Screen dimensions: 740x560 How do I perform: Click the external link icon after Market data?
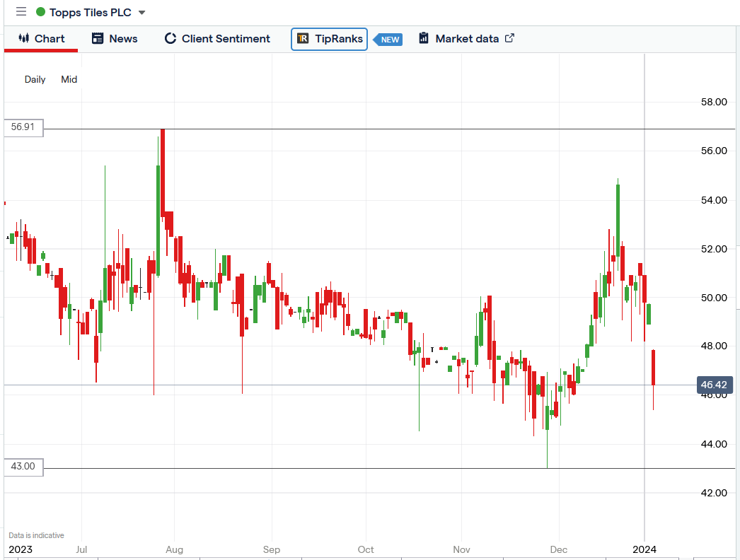[509, 38]
